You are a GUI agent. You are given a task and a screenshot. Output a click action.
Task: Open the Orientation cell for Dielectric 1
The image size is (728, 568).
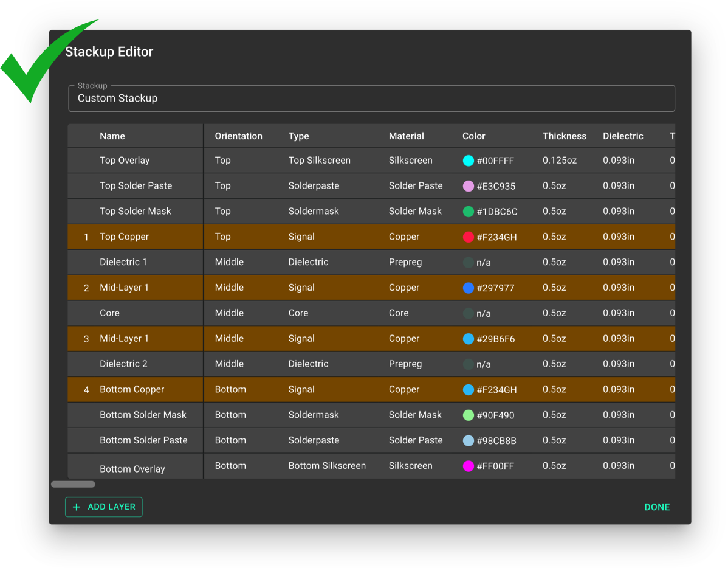pyautogui.click(x=229, y=262)
